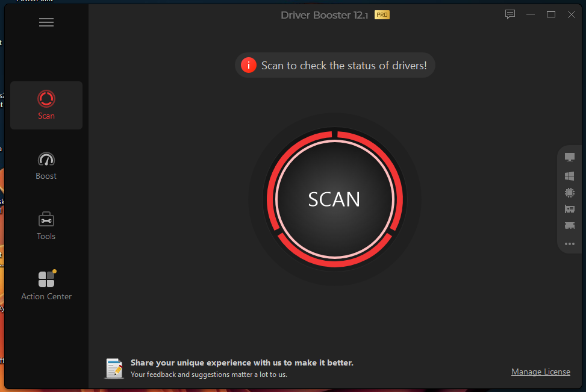Click the feedback notepad icon

[114, 369]
